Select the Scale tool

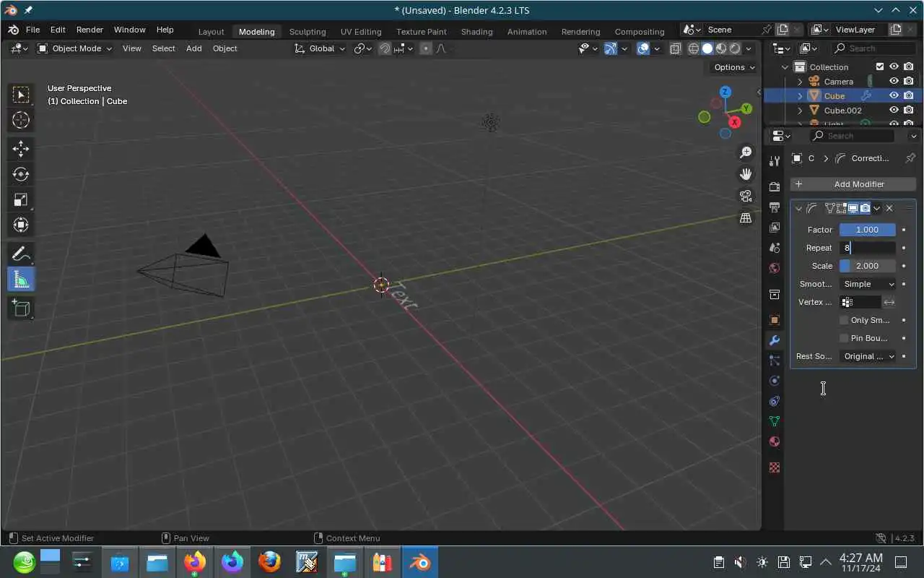(x=21, y=199)
